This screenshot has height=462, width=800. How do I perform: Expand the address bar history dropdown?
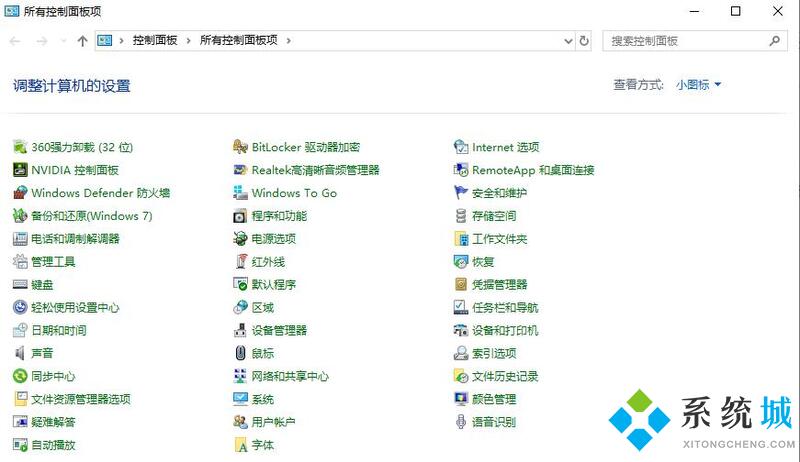[568, 41]
